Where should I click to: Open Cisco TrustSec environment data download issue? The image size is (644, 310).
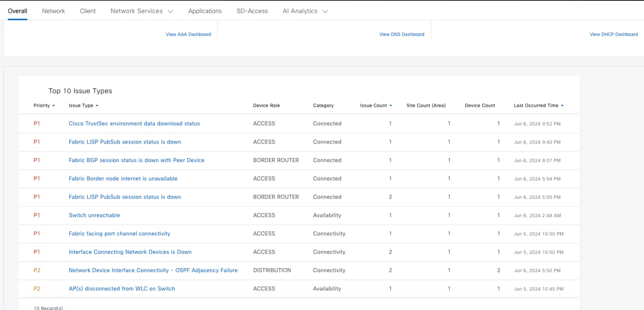134,124
